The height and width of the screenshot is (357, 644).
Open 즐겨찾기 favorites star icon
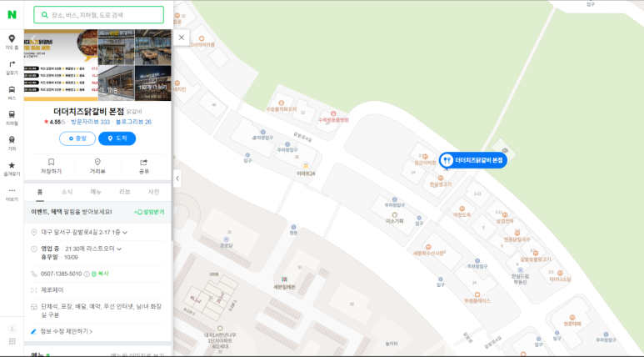tap(12, 169)
